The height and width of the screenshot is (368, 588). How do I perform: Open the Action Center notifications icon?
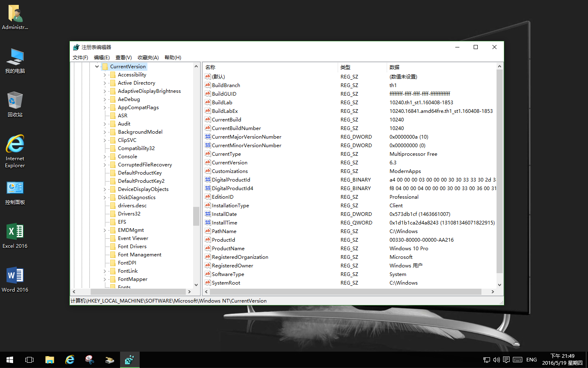tap(506, 360)
